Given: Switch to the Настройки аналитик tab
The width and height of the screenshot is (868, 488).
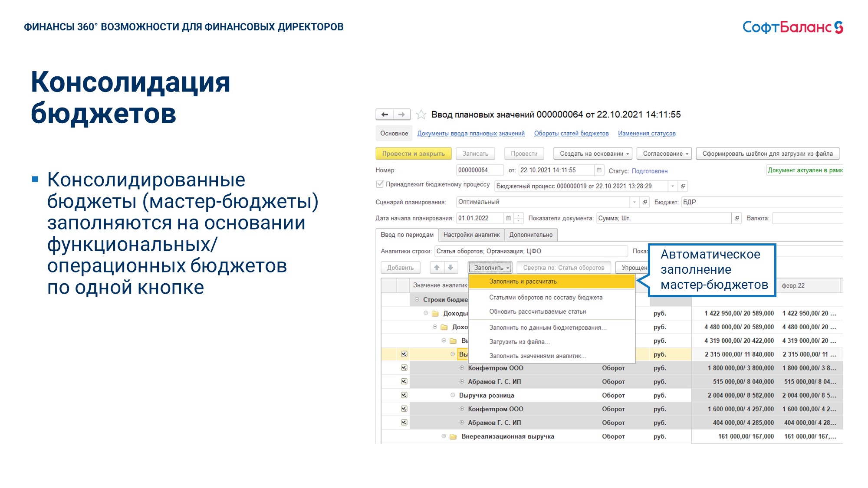Looking at the screenshot, I should (472, 235).
